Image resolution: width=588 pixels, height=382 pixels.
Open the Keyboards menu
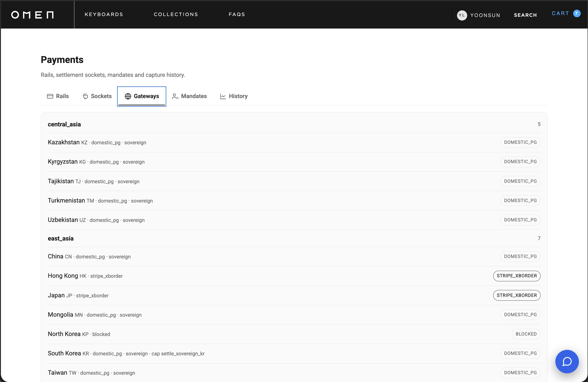coord(104,14)
